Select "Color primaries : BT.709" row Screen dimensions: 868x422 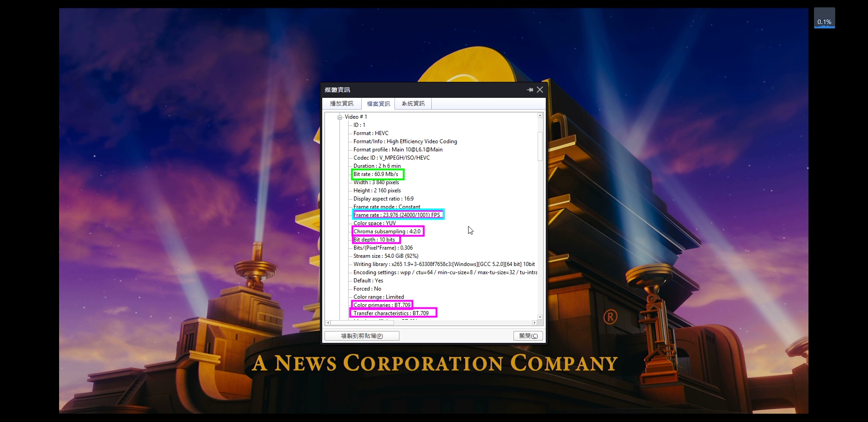(382, 305)
